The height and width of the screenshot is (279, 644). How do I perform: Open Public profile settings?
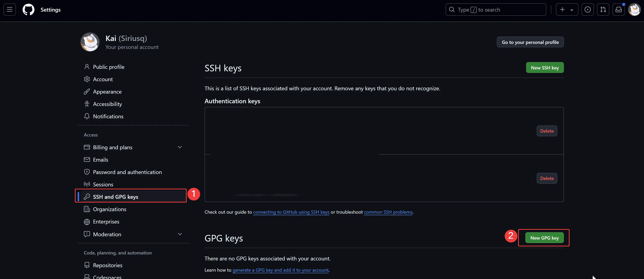pyautogui.click(x=109, y=67)
